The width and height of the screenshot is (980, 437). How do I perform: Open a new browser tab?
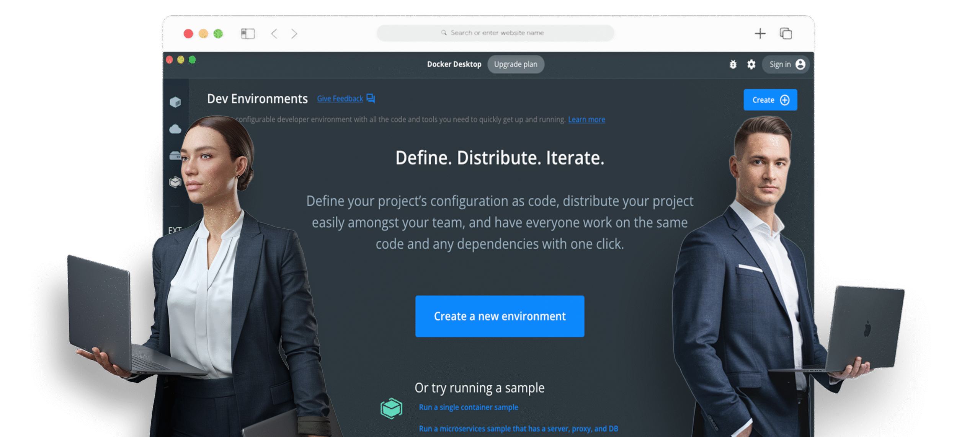tap(760, 34)
